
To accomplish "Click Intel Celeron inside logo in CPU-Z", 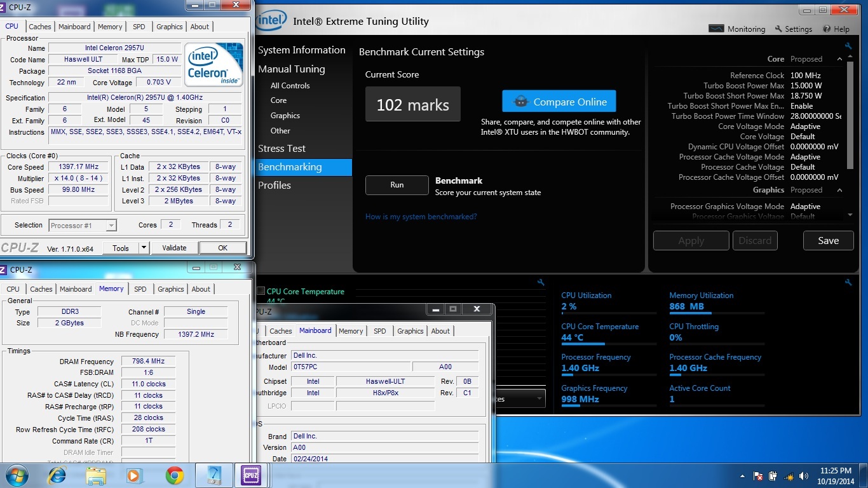I will (x=214, y=65).
